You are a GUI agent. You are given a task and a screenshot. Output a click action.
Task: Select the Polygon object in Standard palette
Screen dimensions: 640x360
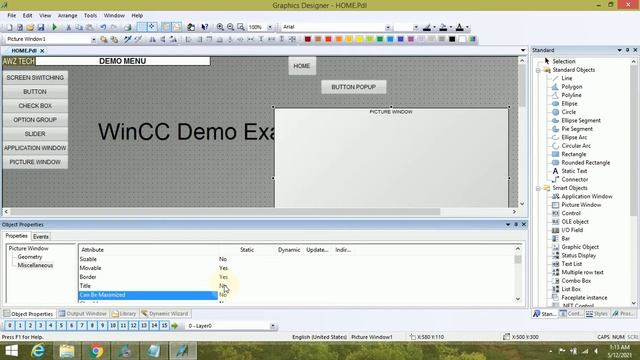(572, 87)
